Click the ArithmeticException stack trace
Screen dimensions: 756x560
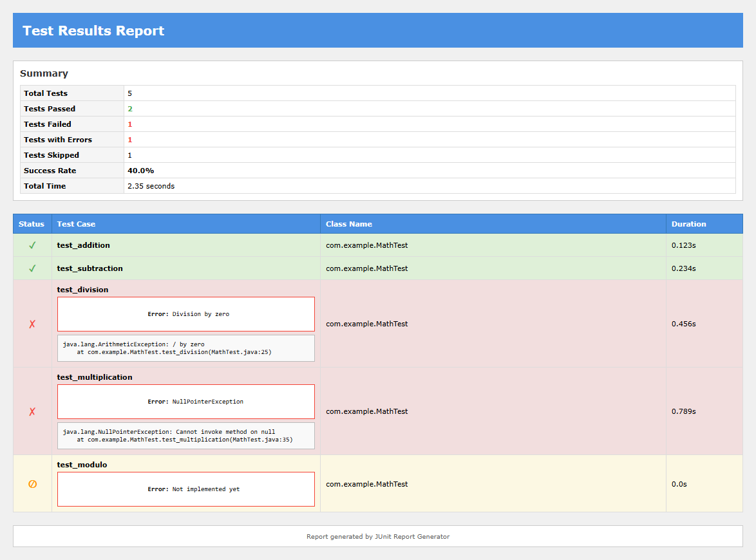[186, 348]
